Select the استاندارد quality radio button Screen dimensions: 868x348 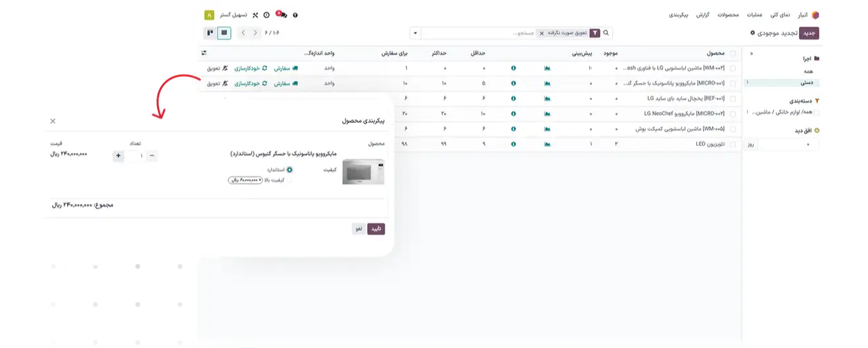(x=289, y=170)
